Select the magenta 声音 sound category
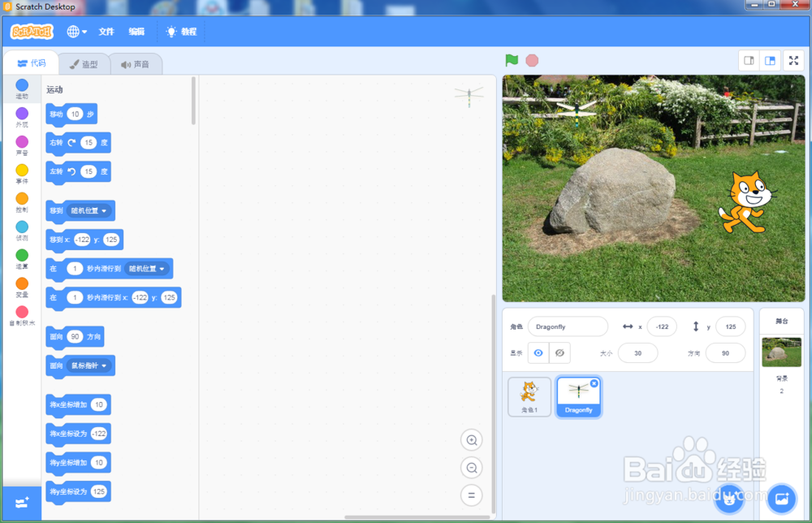 tap(22, 145)
